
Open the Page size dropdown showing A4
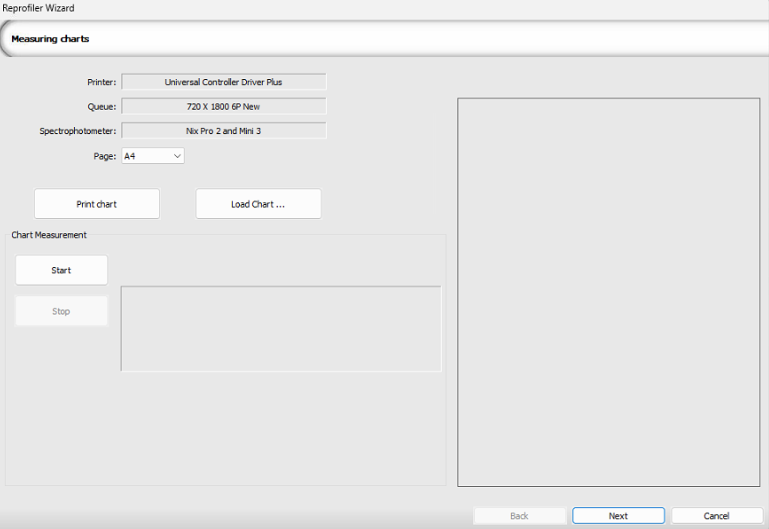click(153, 156)
